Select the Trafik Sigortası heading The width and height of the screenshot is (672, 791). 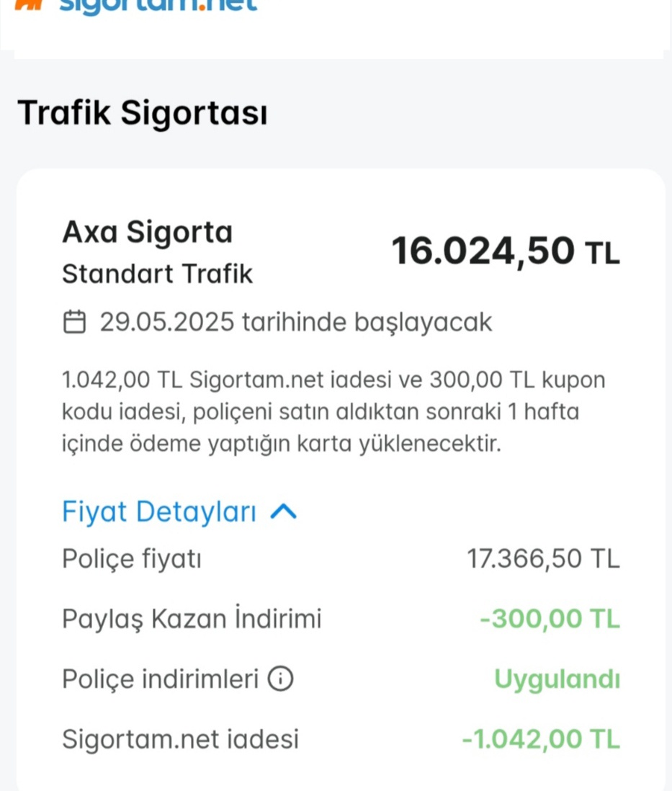[x=143, y=112]
